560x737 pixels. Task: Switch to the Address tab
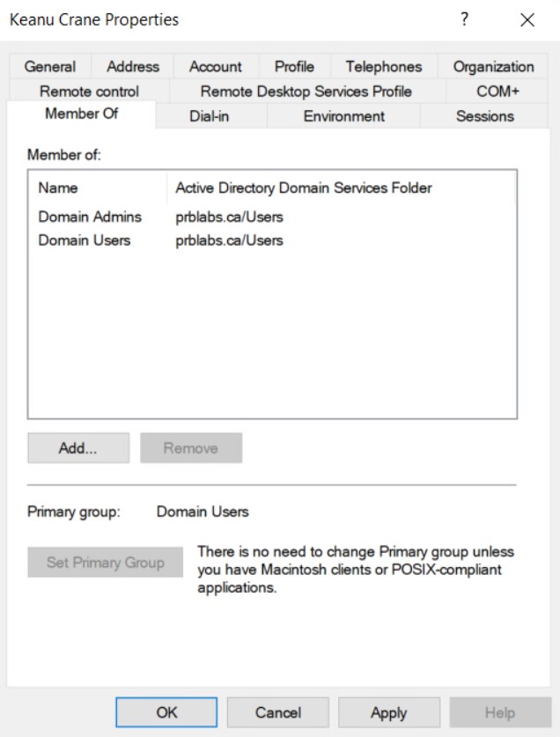pos(133,67)
